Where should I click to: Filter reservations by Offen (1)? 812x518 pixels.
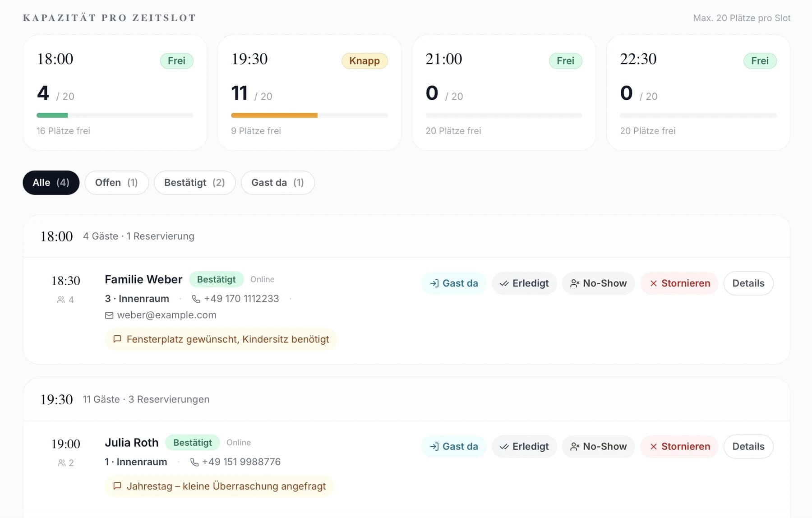[x=116, y=183]
